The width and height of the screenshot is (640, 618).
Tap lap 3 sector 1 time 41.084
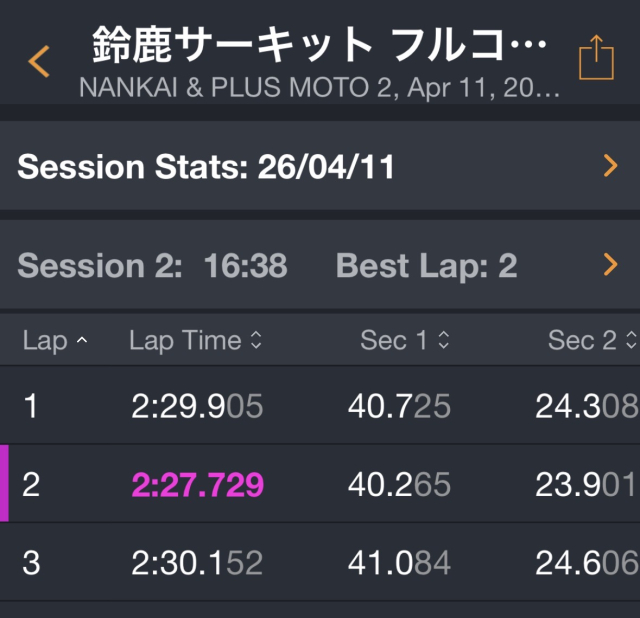[399, 563]
